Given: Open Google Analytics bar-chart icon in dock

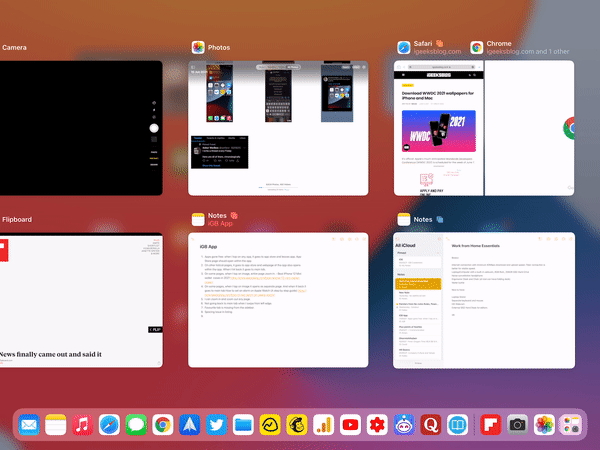Looking at the screenshot, I should point(323,425).
